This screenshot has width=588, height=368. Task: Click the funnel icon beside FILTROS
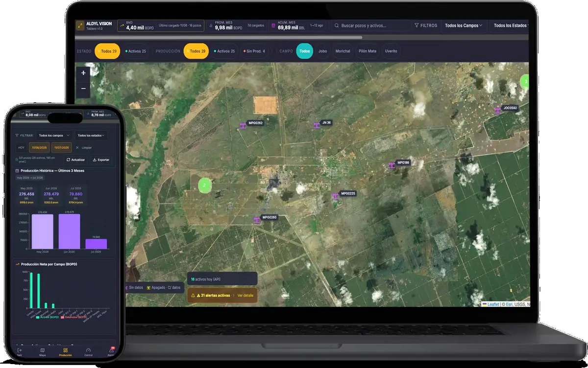click(416, 25)
